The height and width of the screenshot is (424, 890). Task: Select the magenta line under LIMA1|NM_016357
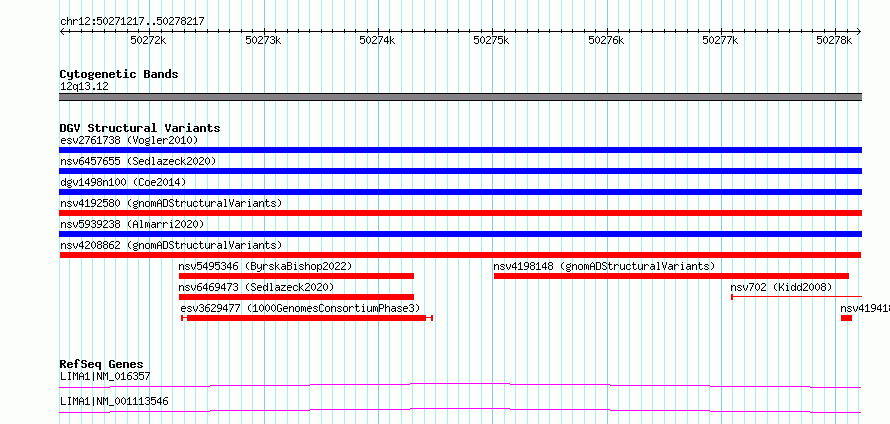pyautogui.click(x=460, y=386)
